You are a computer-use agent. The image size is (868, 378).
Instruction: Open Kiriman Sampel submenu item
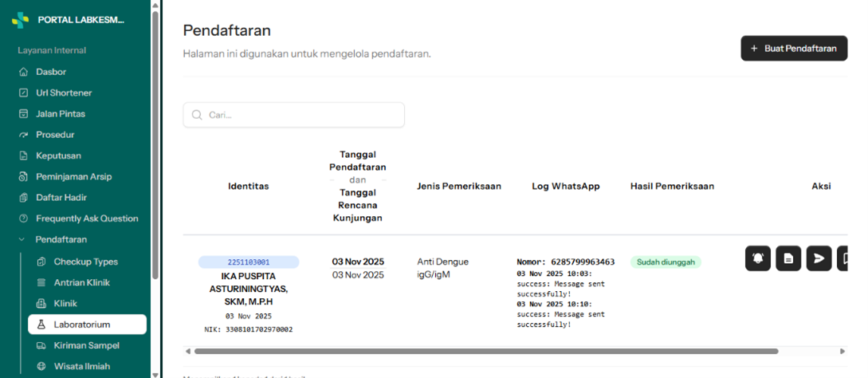point(88,345)
